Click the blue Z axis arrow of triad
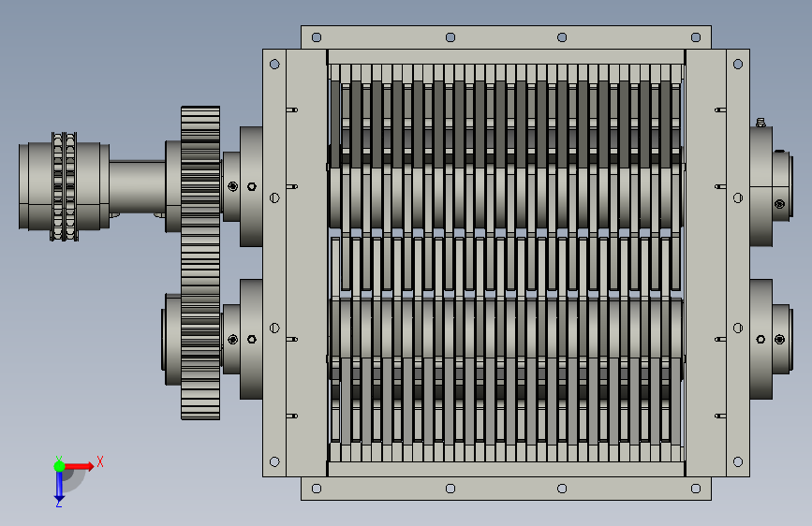The width and height of the screenshot is (812, 526). 59,487
